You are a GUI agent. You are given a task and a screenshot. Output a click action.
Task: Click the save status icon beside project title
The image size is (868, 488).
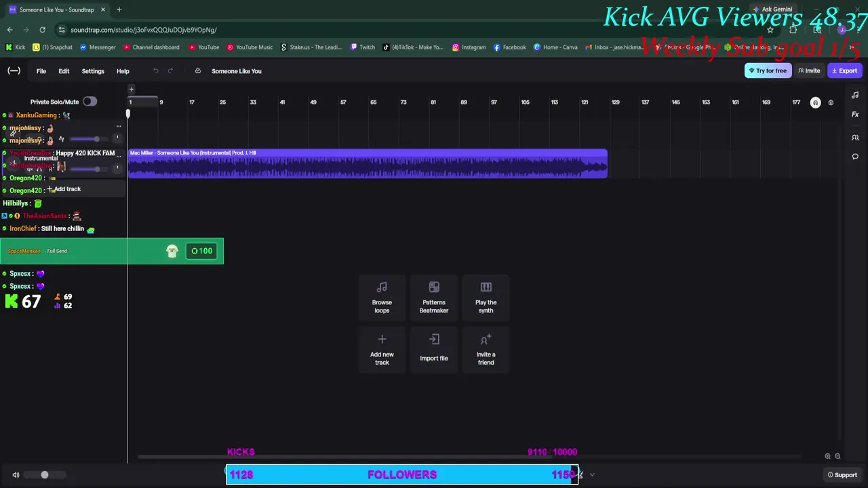tap(197, 70)
